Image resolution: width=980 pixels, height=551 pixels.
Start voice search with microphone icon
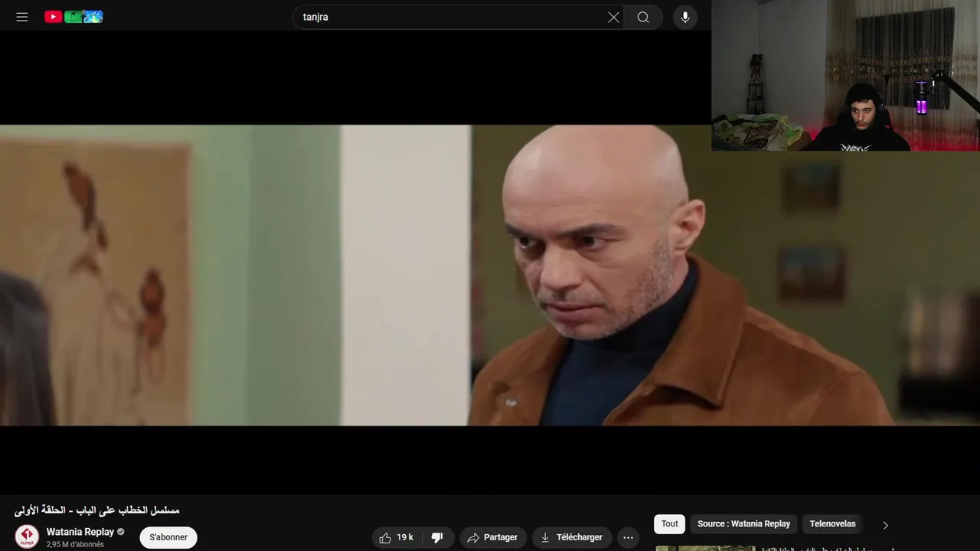pyautogui.click(x=685, y=17)
